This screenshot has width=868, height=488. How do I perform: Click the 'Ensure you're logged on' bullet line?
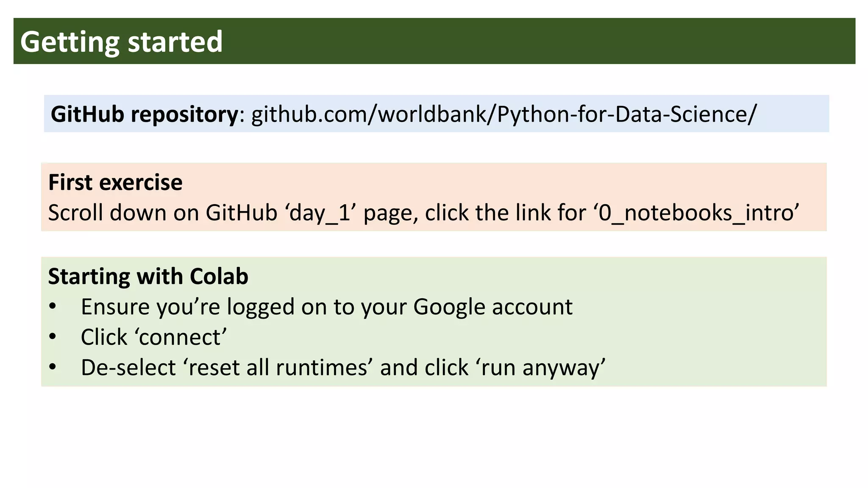[326, 307]
